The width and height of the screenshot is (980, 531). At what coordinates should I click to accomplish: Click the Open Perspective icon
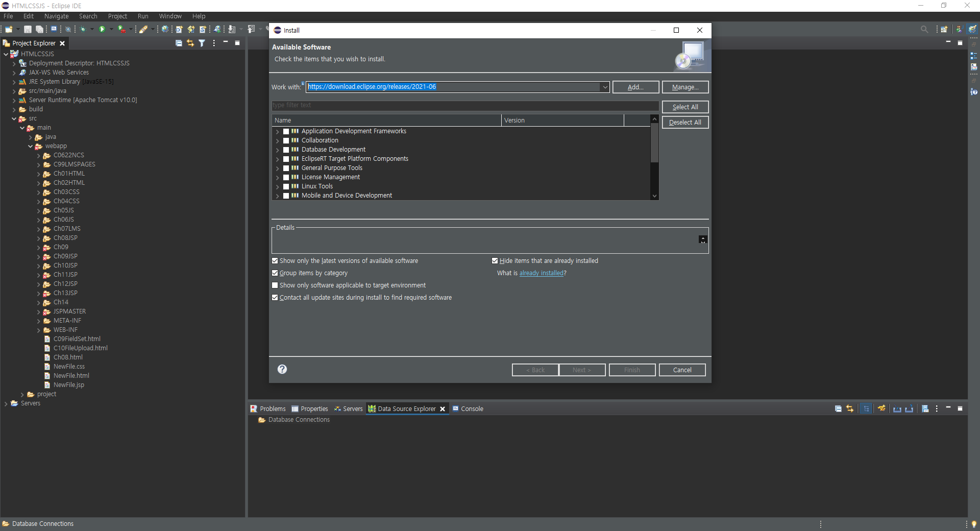click(x=944, y=29)
